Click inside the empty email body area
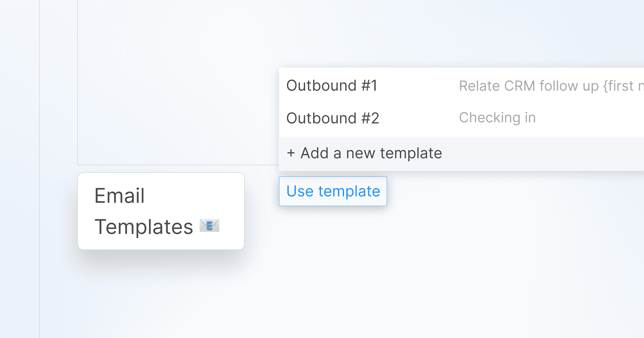Screen dimensions: 644x338 175,82
